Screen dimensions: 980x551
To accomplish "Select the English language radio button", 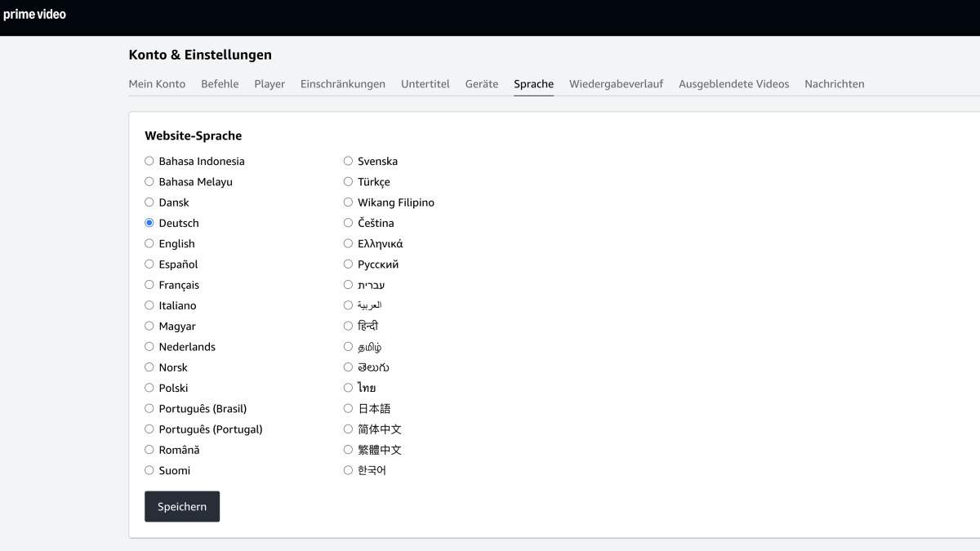I will click(x=149, y=243).
